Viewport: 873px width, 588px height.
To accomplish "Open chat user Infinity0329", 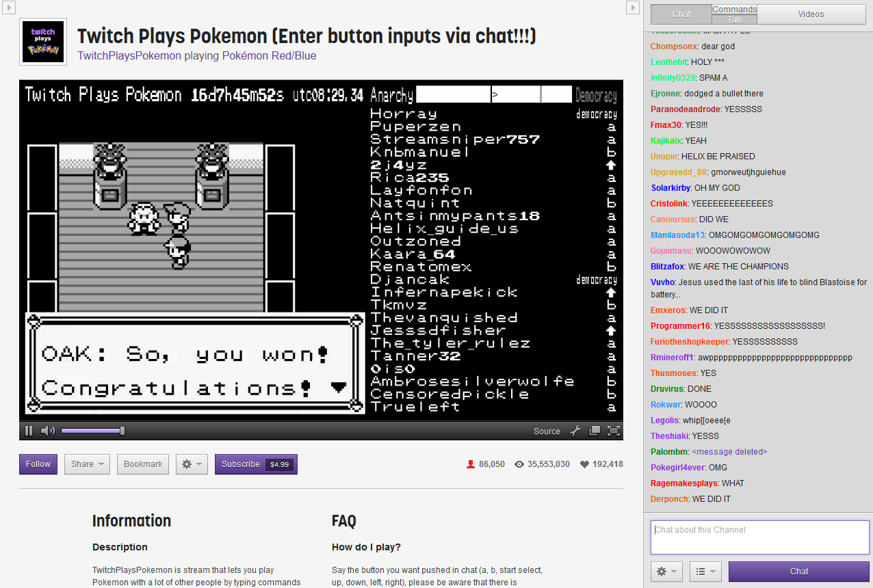I will tap(673, 78).
